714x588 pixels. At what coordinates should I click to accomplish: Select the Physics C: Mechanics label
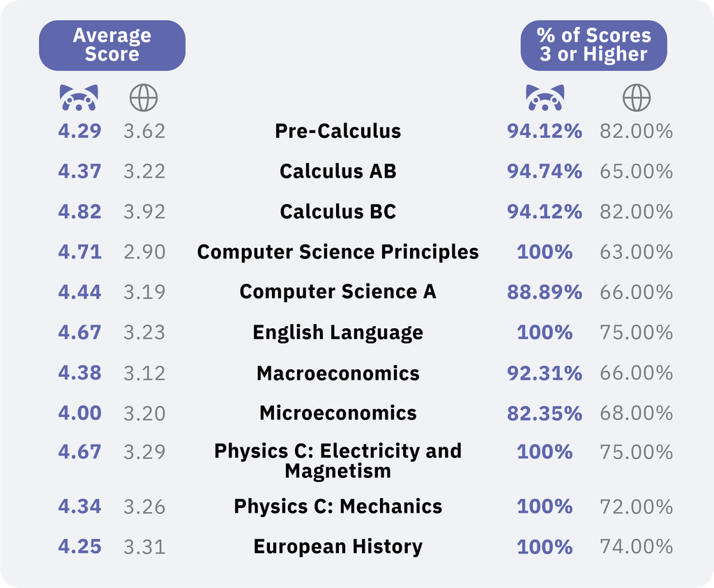[338, 506]
